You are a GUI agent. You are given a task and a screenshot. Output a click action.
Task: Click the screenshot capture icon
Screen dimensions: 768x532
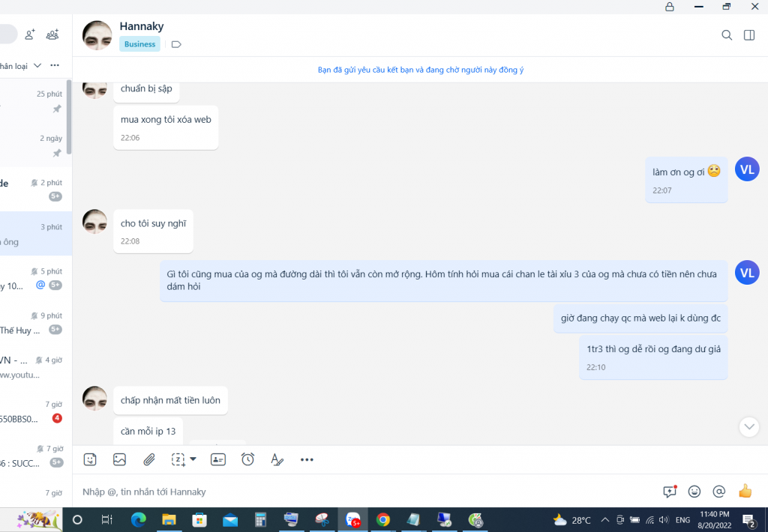(x=178, y=459)
